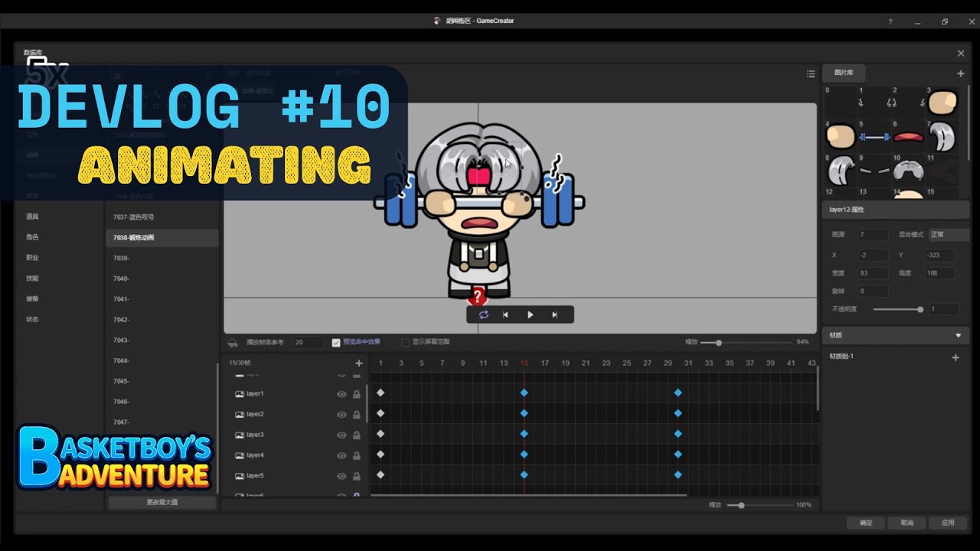Lock toggle for layer4
Screen dimensions: 980x551
point(357,456)
